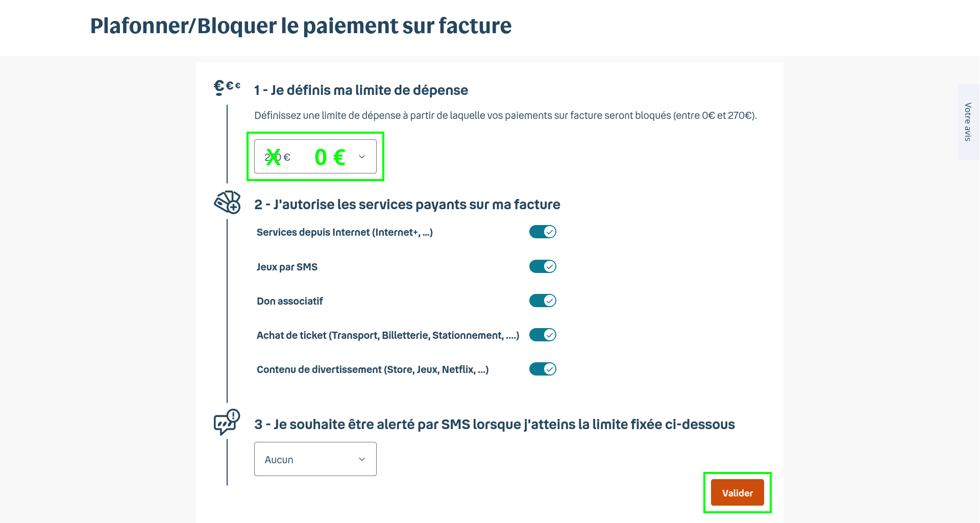Screen dimensions: 980x523
Task: Click the Contenu de divertissement label text
Action: [x=373, y=369]
